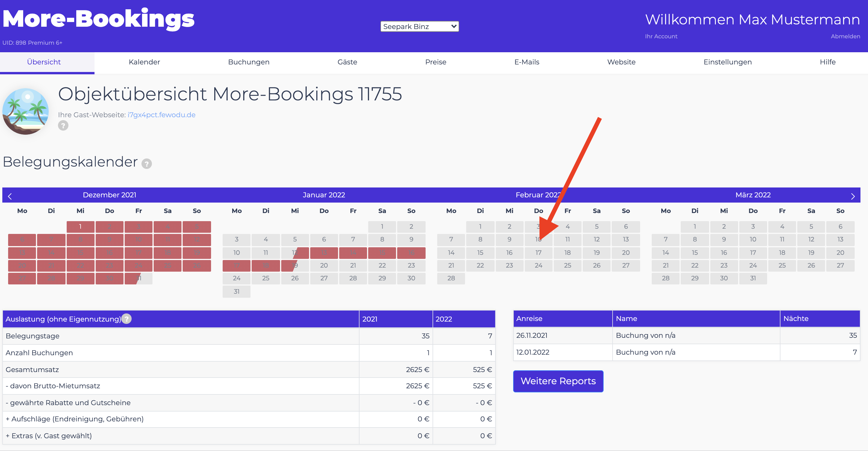Open the i7gx4pct.fewodu.de guest website link
This screenshot has height=451, width=868.
point(161,115)
